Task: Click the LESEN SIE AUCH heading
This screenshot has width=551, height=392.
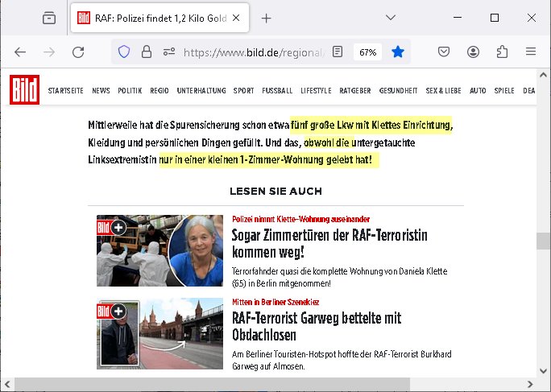Action: (x=275, y=191)
